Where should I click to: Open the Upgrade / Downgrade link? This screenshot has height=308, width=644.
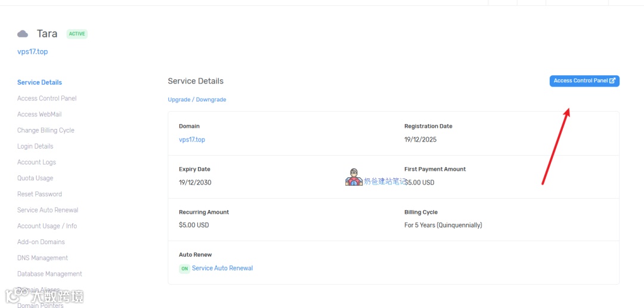coord(197,100)
